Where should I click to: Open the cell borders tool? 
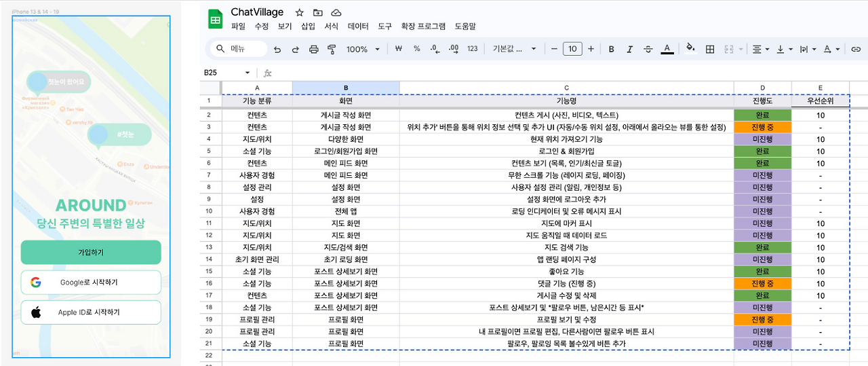tap(710, 49)
